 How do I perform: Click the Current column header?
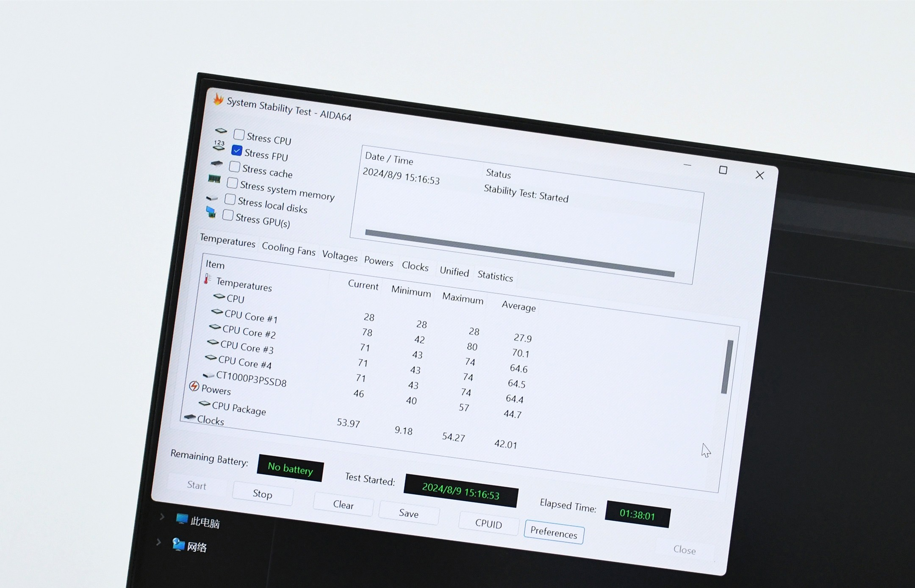pos(363,285)
